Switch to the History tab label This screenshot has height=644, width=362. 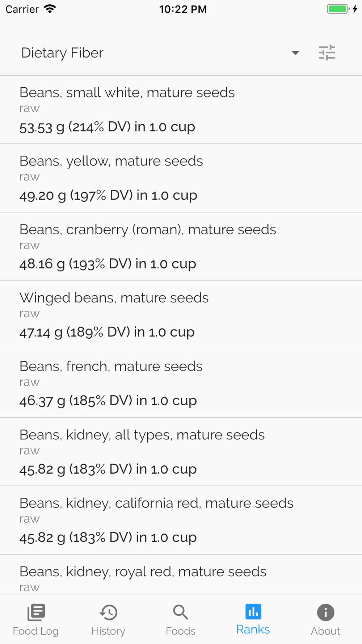pos(108,631)
